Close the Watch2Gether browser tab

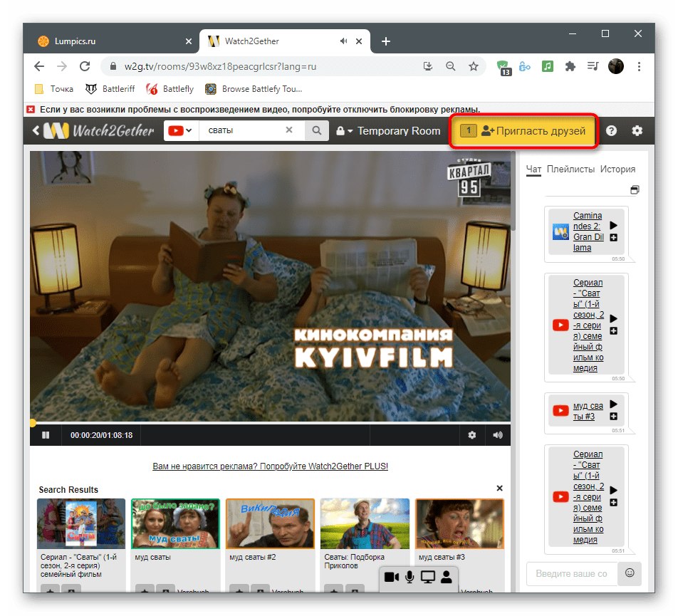(359, 41)
